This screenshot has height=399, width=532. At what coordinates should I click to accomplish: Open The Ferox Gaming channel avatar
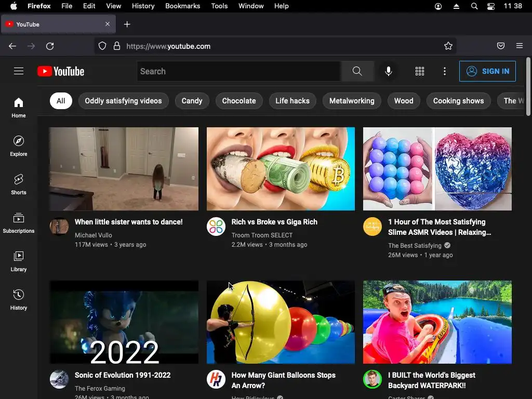[x=59, y=379]
